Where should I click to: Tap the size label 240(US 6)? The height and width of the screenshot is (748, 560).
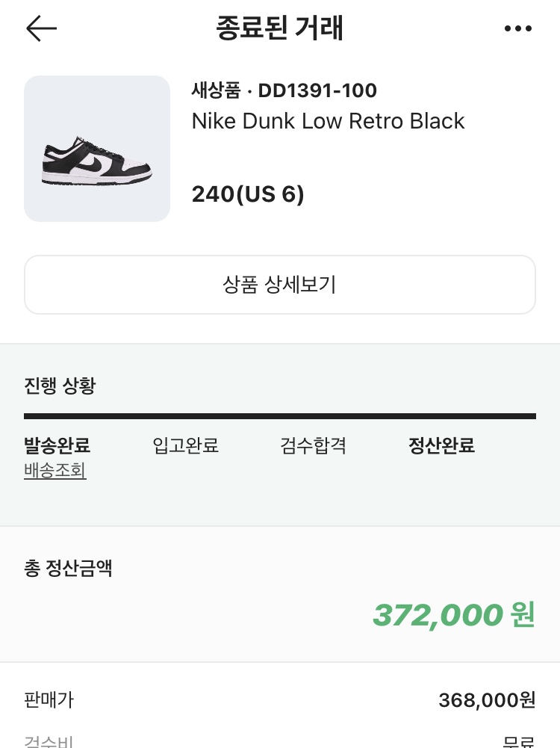[x=248, y=194]
